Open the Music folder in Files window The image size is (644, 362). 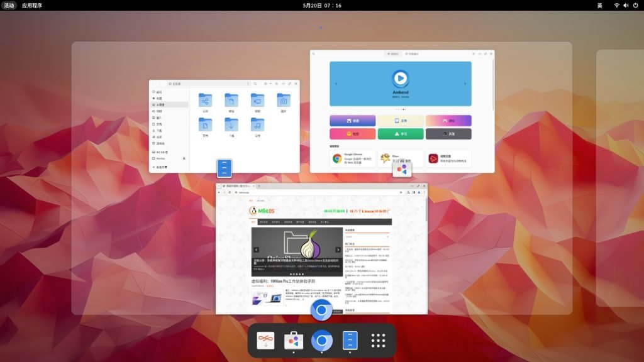(x=257, y=124)
